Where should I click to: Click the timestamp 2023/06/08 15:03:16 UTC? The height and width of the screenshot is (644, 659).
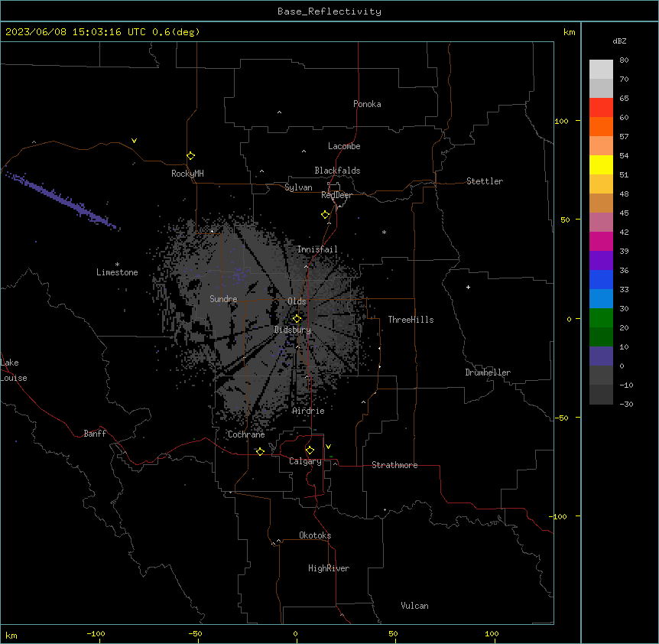point(75,32)
